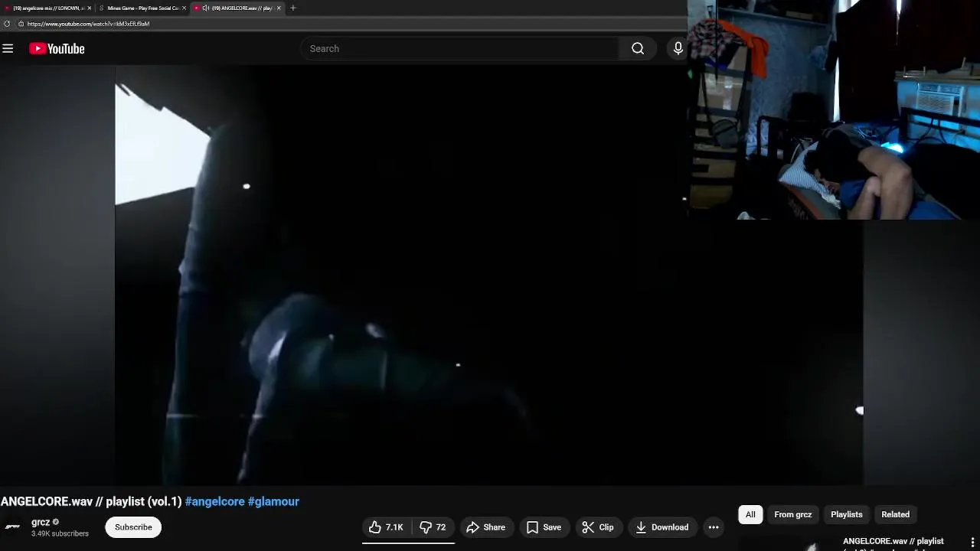Follow the #glamour hashtag link
The height and width of the screenshot is (551, 980).
273,502
